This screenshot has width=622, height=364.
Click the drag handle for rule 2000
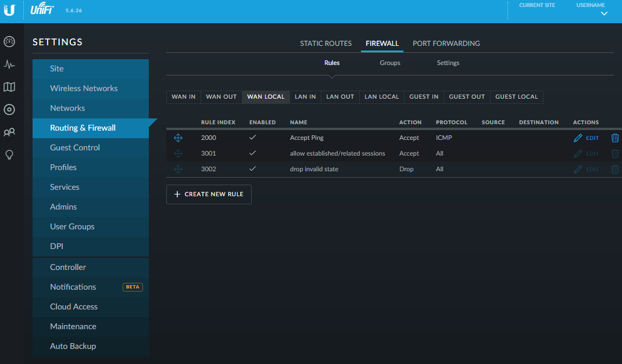click(x=178, y=138)
